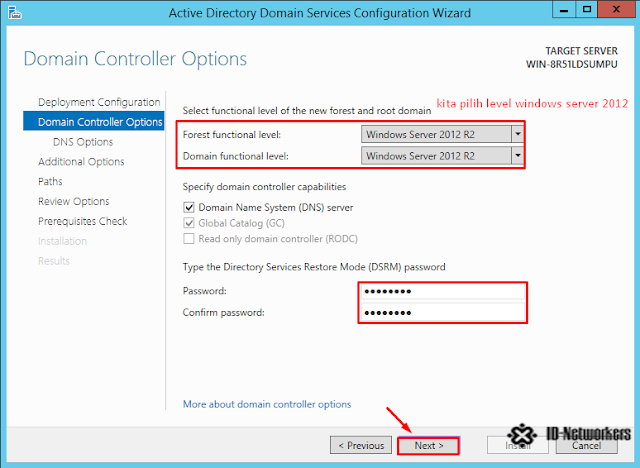
Task: Click the disabled Installation step
Action: point(62,241)
